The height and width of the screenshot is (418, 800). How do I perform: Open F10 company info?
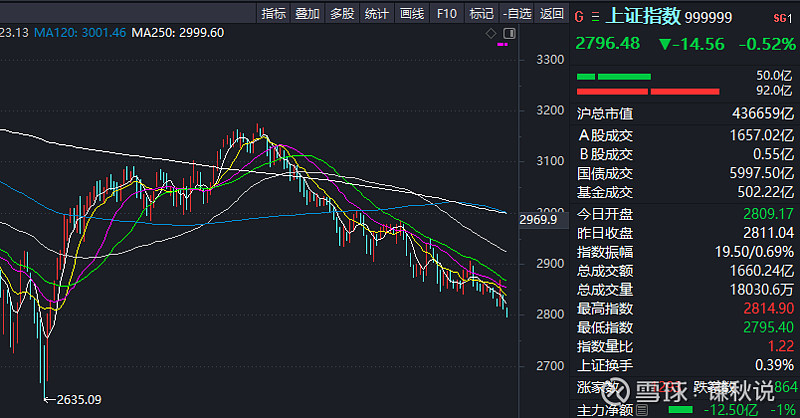click(x=446, y=13)
